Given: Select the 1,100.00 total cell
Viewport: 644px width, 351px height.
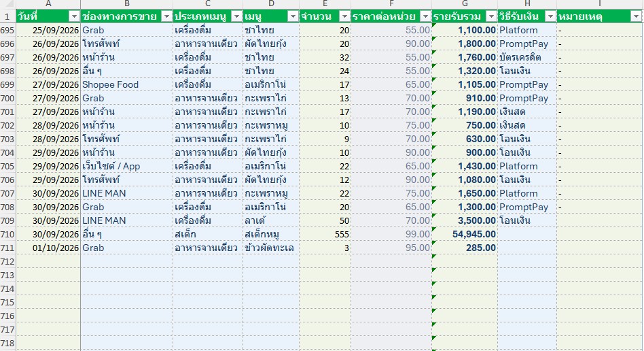Looking at the screenshot, I should pos(465,30).
